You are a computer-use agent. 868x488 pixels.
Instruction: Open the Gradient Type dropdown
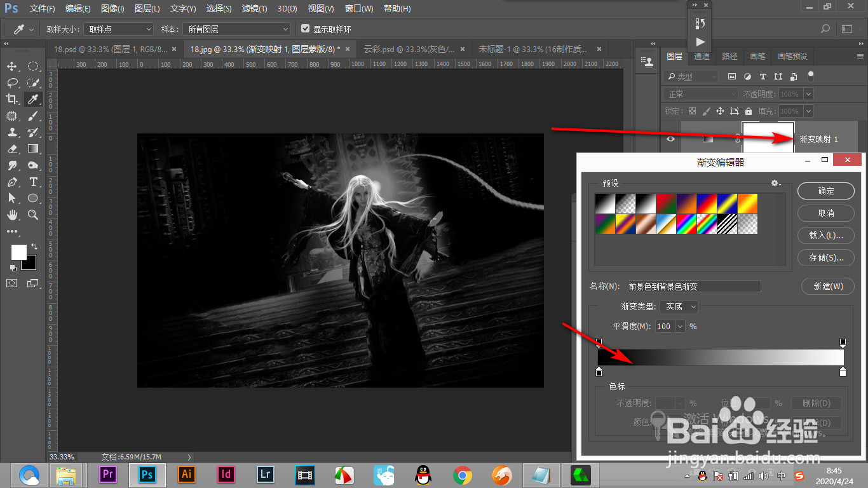[679, 306]
